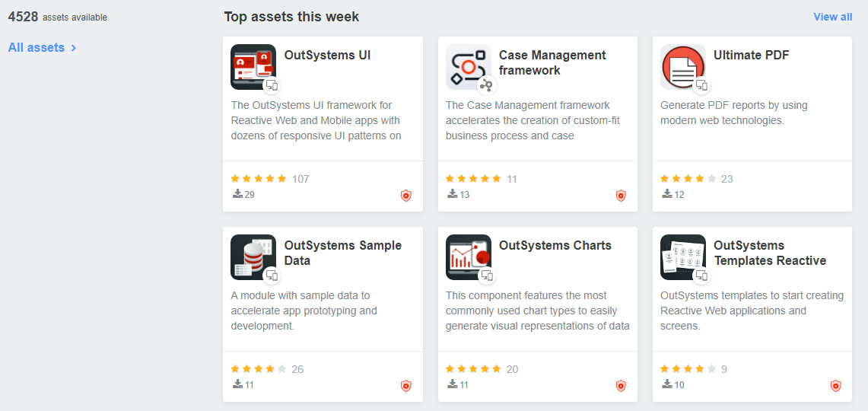Click the download icon on Ultimate PDF card
The width and height of the screenshot is (868, 411).
[667, 194]
